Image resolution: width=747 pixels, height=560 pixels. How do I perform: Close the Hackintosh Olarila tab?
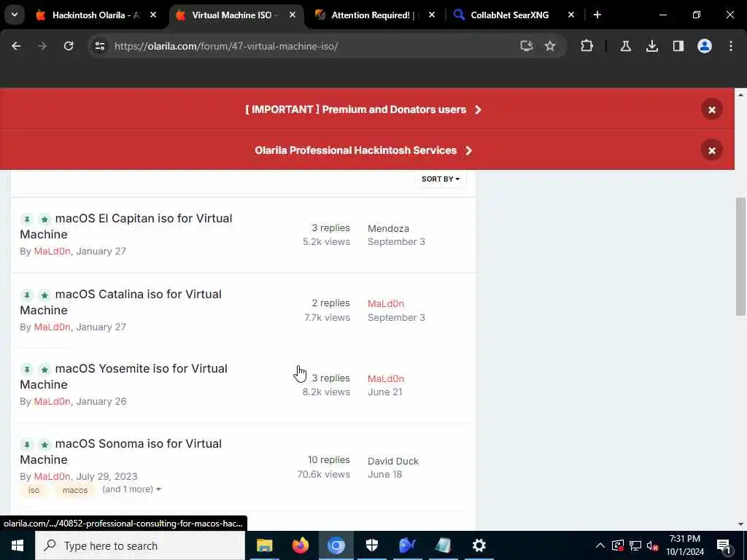153,15
